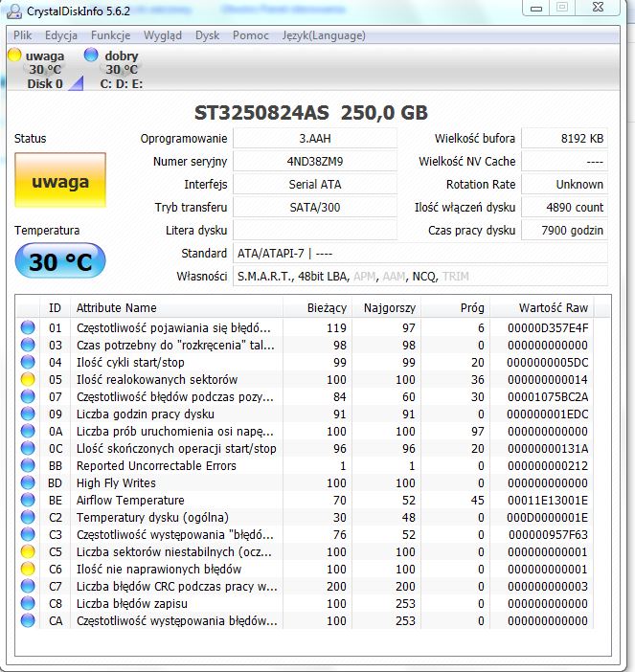
Task: Click blue status icon for attribute C2
Action: pos(28,517)
